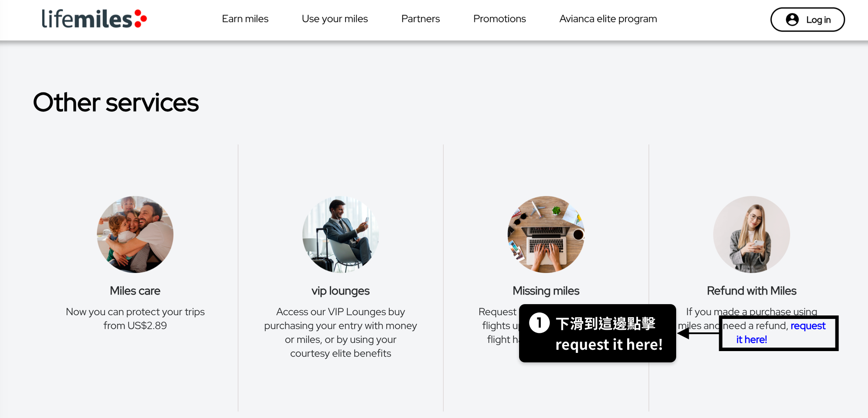Viewport: 868px width, 418px height.
Task: Click the lifemiles logo
Action: tap(94, 19)
